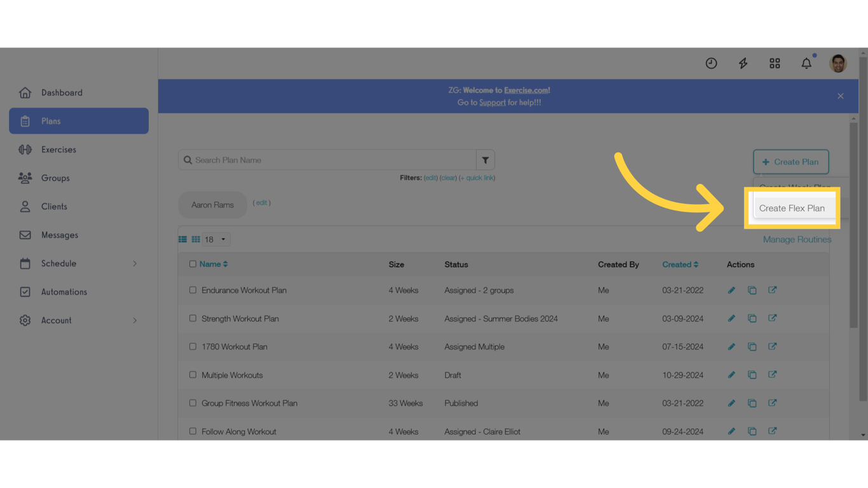Choose Create Flex Plan menu option

792,208
